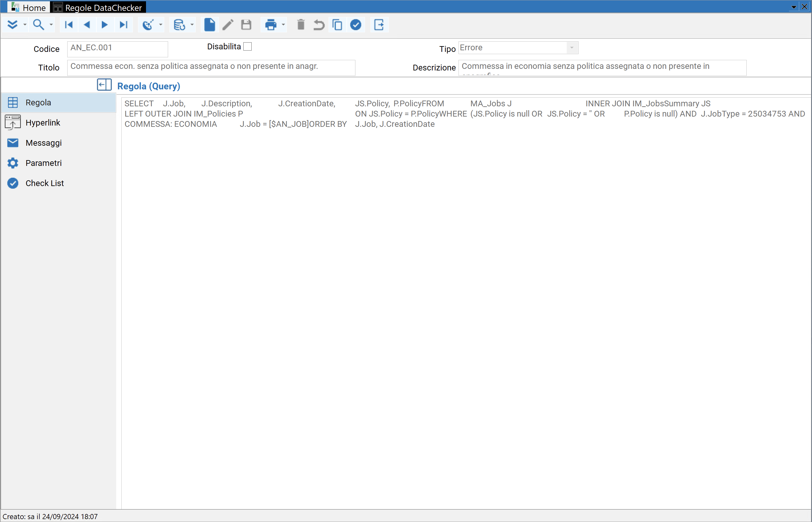Click the Messaggi envelope icon
Viewport: 812px width, 522px height.
pyautogui.click(x=13, y=143)
